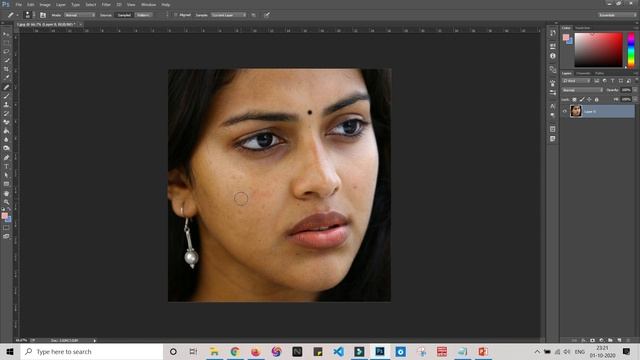640x360 pixels.
Task: Select the Horizontal Type tool
Action: pyautogui.click(x=6, y=167)
